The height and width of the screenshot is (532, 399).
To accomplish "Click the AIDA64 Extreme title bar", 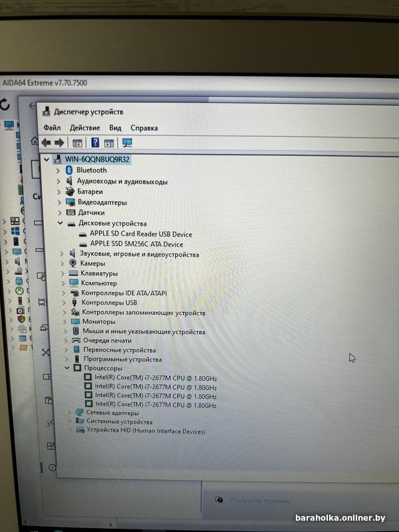I will click(199, 82).
